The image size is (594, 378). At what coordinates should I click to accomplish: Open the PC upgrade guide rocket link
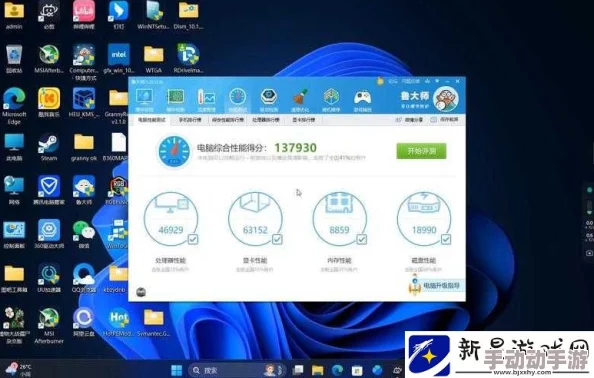pyautogui.click(x=436, y=286)
